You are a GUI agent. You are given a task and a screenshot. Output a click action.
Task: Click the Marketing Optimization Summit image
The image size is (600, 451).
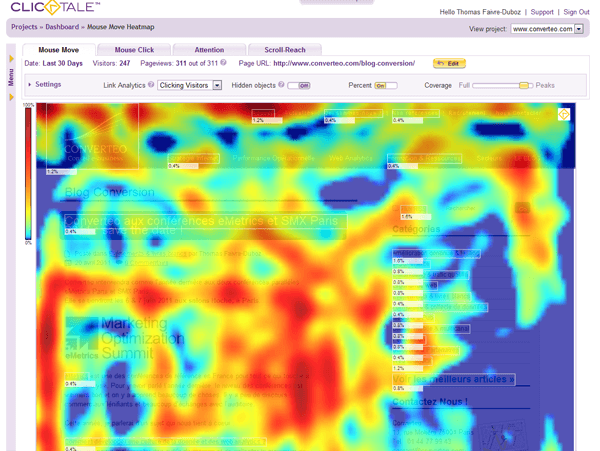click(x=125, y=338)
